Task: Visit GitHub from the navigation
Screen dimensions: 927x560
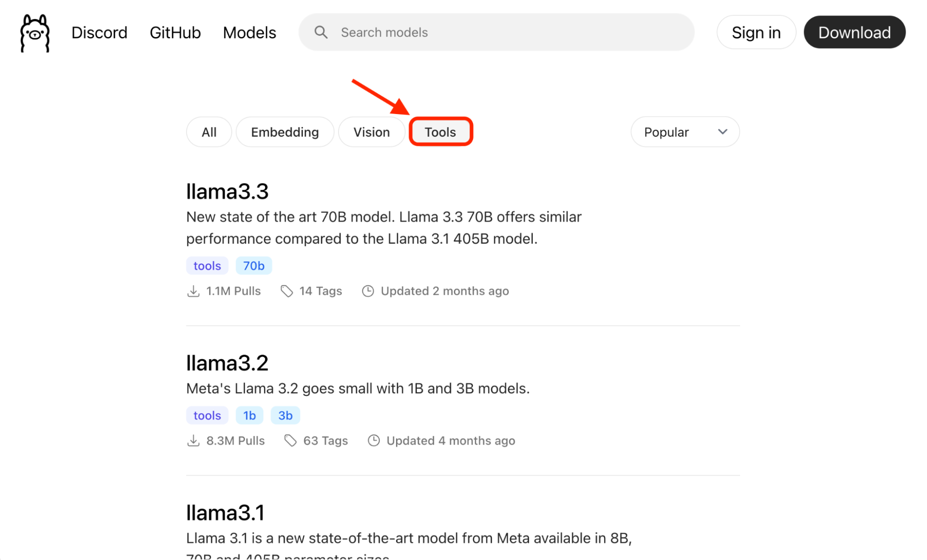Action: (x=175, y=32)
